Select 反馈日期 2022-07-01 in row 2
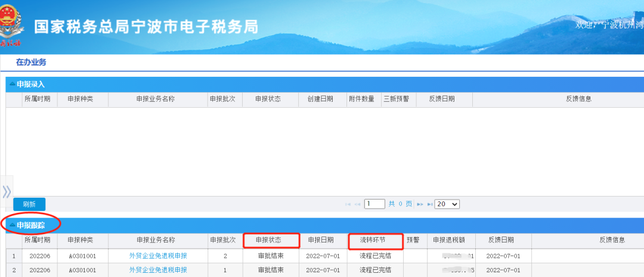The width and height of the screenshot is (644, 277). point(503,270)
